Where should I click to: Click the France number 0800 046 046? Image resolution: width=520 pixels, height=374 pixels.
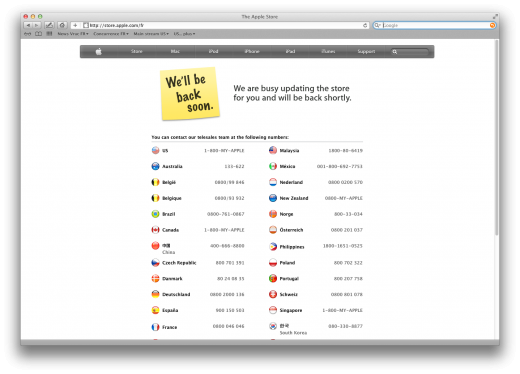tap(229, 326)
